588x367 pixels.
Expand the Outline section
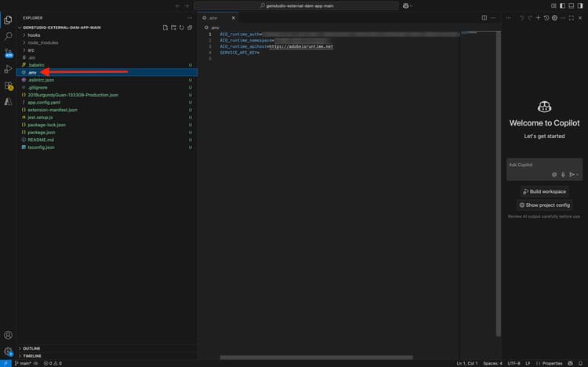tap(31, 348)
